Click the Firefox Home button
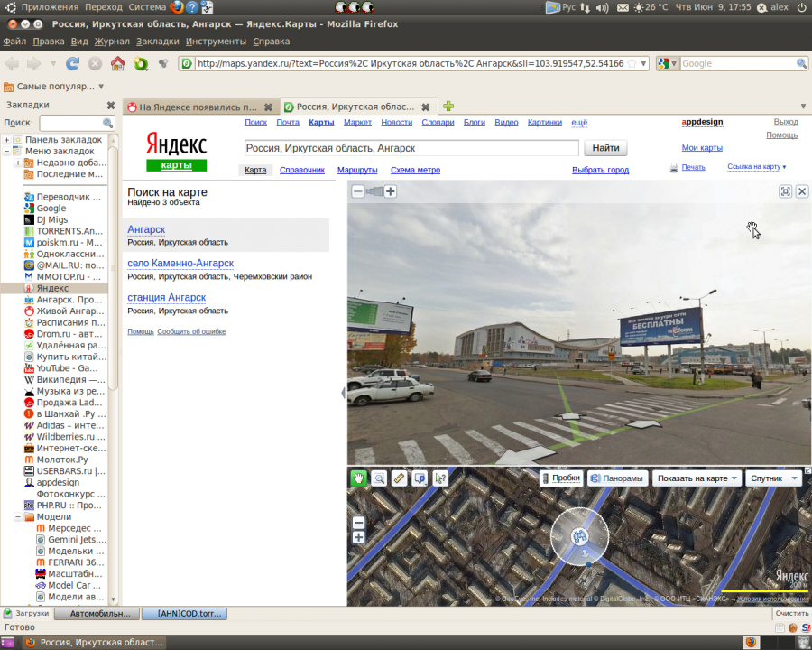This screenshot has width=812, height=650. click(117, 64)
